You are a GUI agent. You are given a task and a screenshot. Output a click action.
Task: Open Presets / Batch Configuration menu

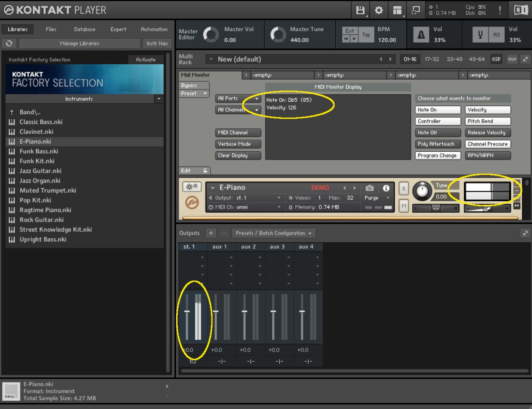274,233
